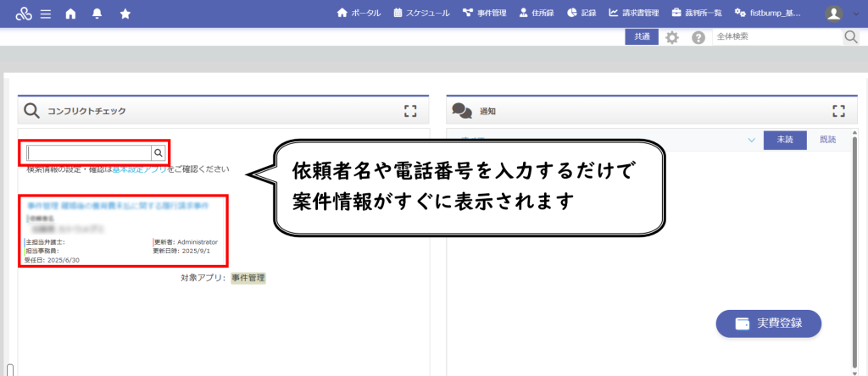The height and width of the screenshot is (376, 868).
Task: Open the 基本設定アプリ link
Action: coord(142,169)
